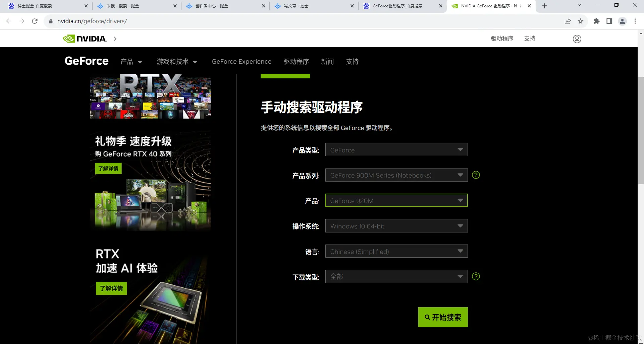644x344 pixels.
Task: Open the RTX games collage thumbnail
Action: click(150, 96)
